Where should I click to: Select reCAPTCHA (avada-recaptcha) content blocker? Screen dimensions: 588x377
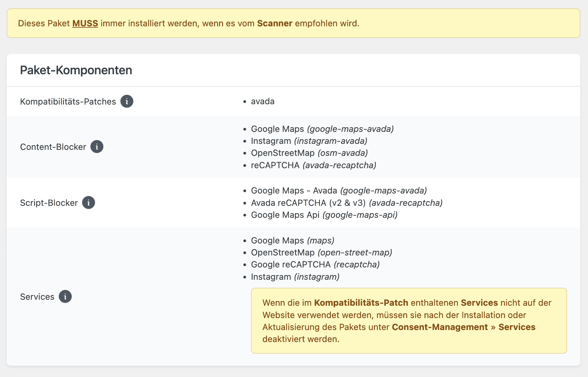tap(314, 165)
